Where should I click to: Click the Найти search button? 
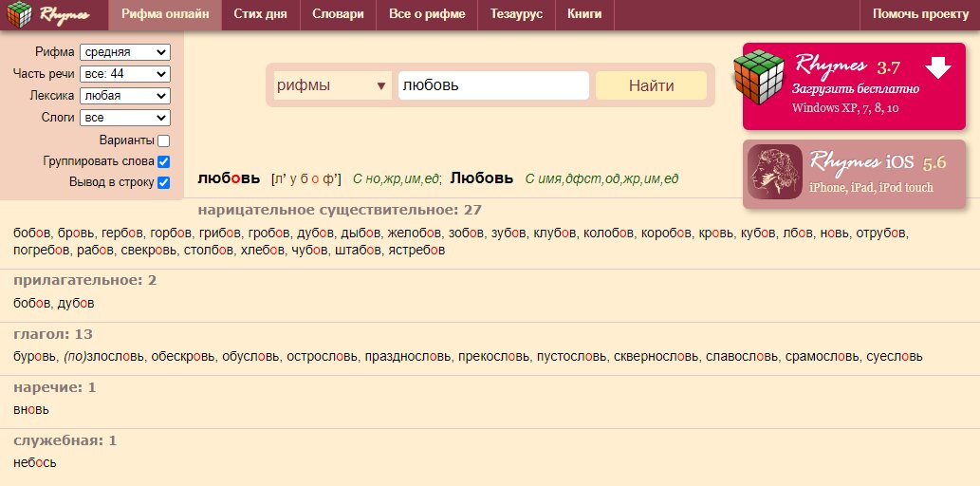[x=651, y=85]
